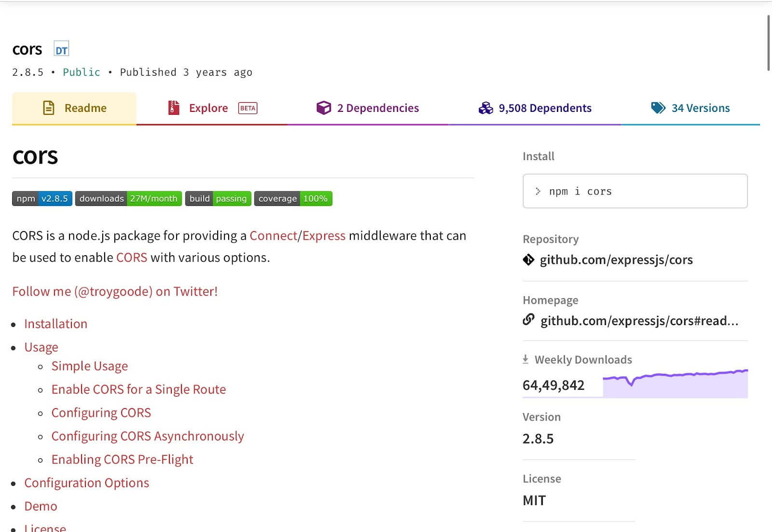Click the coverage 100% badge
The width and height of the screenshot is (772, 532).
click(x=293, y=199)
